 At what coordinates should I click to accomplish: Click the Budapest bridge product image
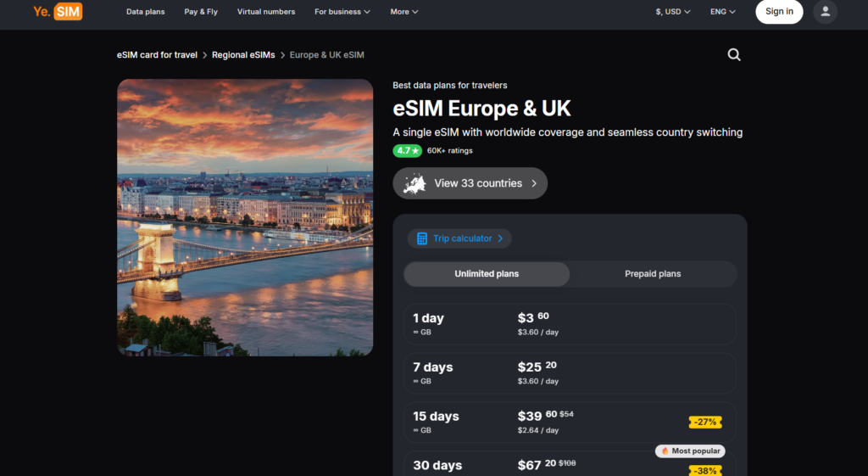pyautogui.click(x=245, y=217)
